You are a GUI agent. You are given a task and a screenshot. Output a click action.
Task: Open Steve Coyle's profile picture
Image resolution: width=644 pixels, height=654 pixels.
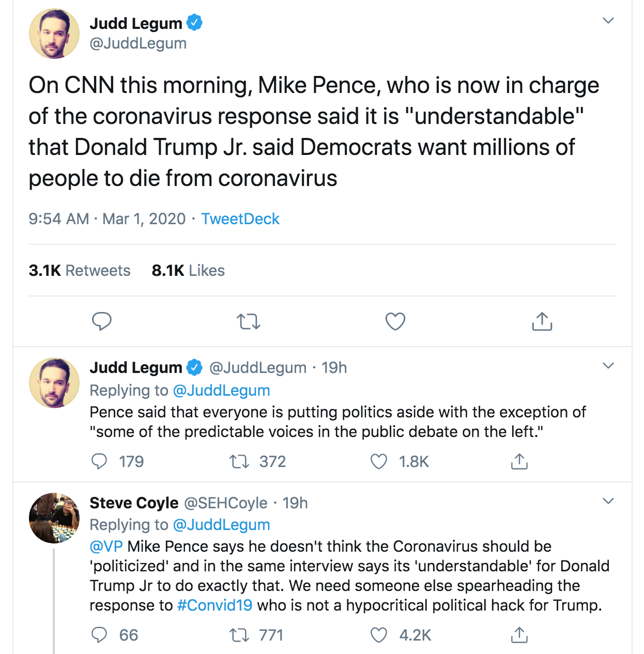point(54,518)
